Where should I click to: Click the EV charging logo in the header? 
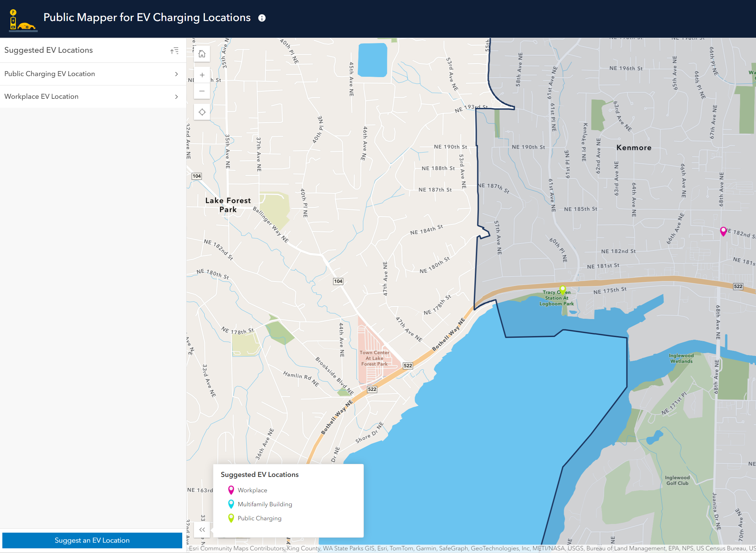coord(22,19)
